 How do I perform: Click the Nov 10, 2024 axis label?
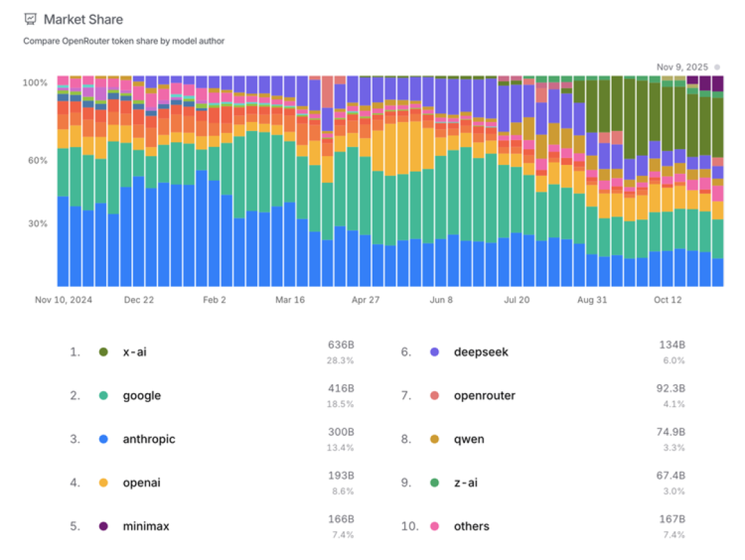pos(63,300)
